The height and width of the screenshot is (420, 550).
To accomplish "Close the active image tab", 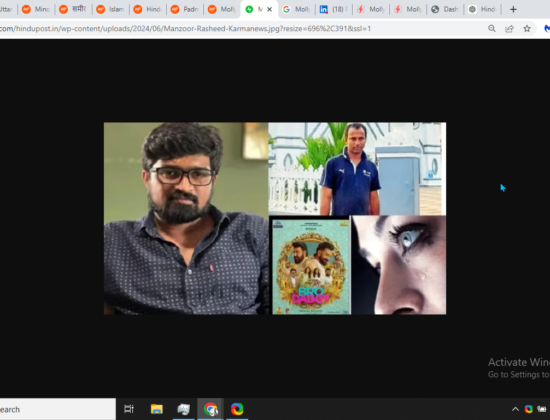I will pos(269,9).
